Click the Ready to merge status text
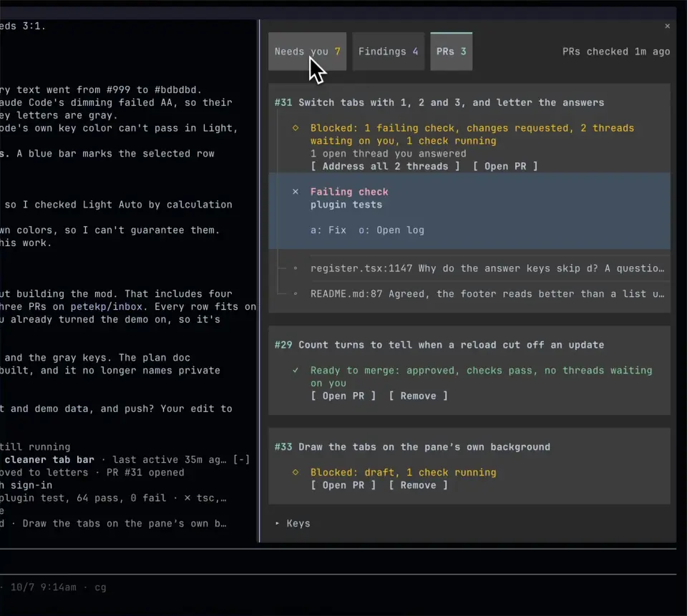The width and height of the screenshot is (687, 616). click(x=481, y=377)
